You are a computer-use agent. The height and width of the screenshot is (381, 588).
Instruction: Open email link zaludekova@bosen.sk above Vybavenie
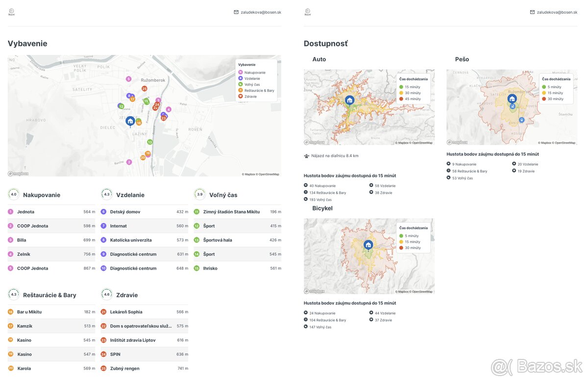pyautogui.click(x=261, y=12)
